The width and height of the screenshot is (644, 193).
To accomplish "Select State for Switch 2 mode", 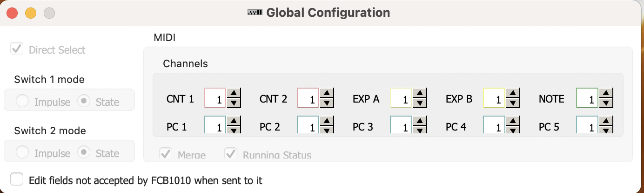I will pyautogui.click(x=84, y=152).
